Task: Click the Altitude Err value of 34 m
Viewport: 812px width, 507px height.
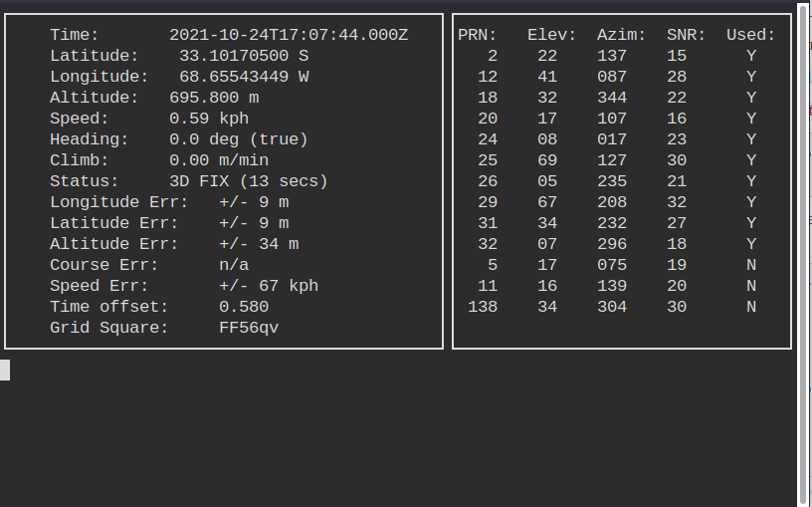Action: point(259,244)
